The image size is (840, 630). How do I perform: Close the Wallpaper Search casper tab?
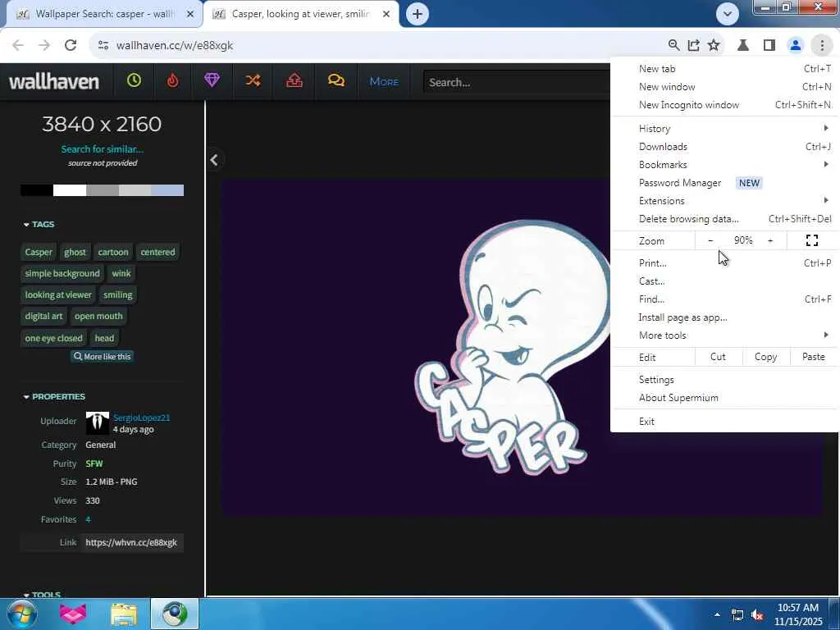(190, 14)
